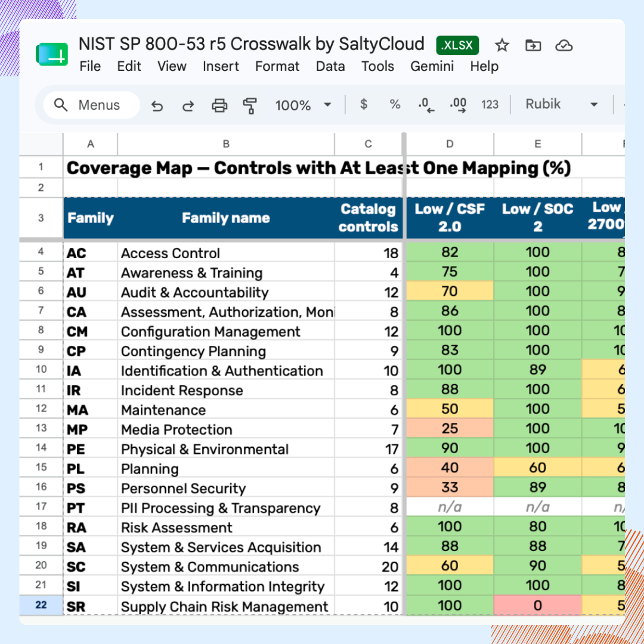Viewport: 644px width, 644px height.
Task: Select row 22 header
Action: pos(41,605)
